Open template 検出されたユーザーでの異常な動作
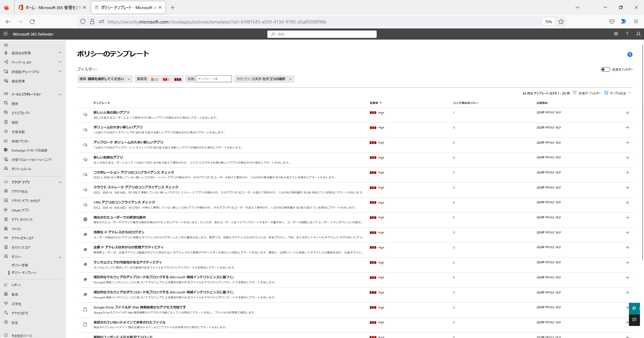 click(120, 217)
